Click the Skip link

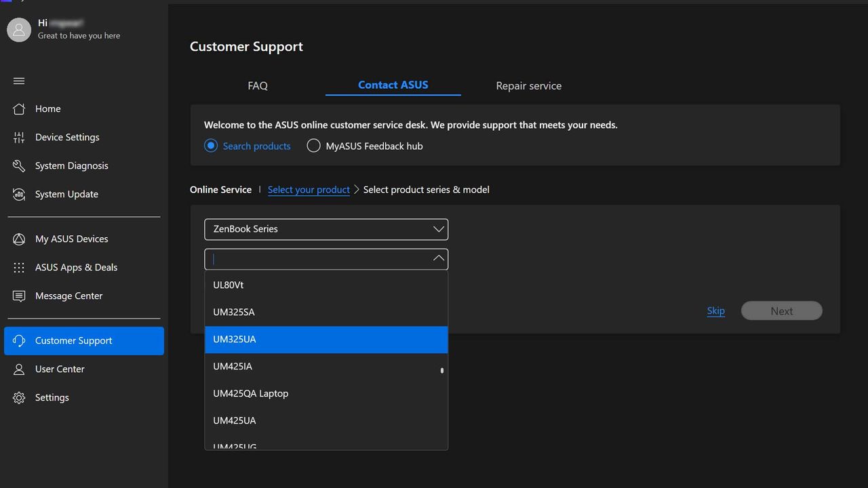(x=716, y=311)
